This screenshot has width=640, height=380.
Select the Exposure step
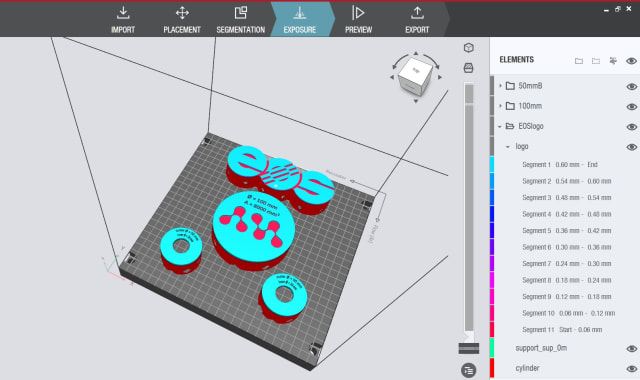(x=300, y=19)
